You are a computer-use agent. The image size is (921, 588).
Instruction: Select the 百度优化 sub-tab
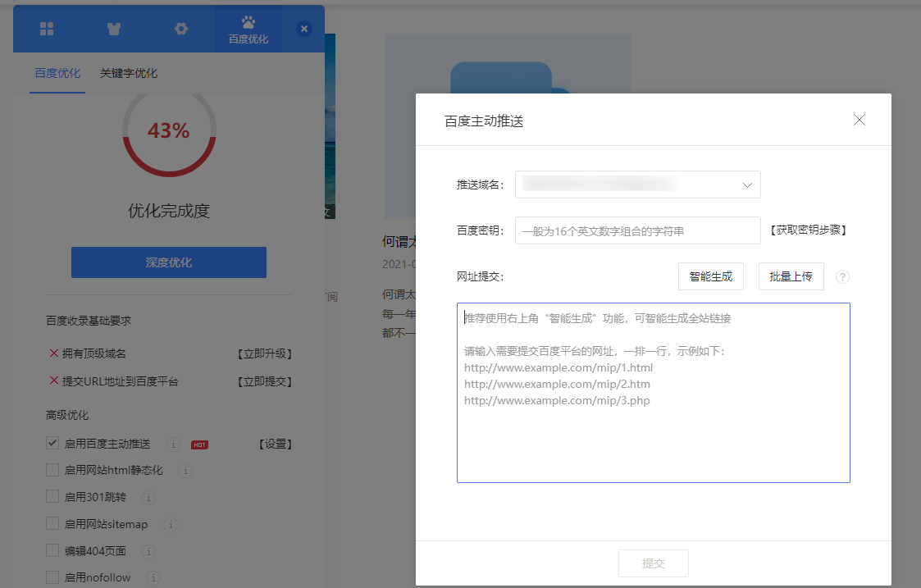pyautogui.click(x=57, y=73)
